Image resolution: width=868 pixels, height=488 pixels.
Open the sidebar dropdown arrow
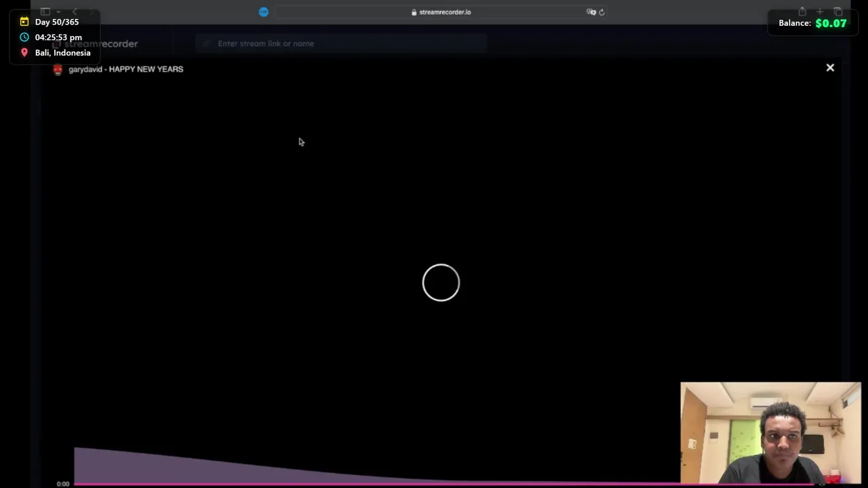pyautogui.click(x=58, y=12)
